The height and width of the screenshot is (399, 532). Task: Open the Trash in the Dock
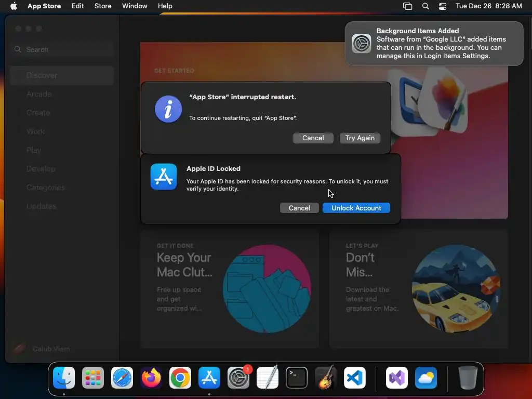pyautogui.click(x=468, y=378)
